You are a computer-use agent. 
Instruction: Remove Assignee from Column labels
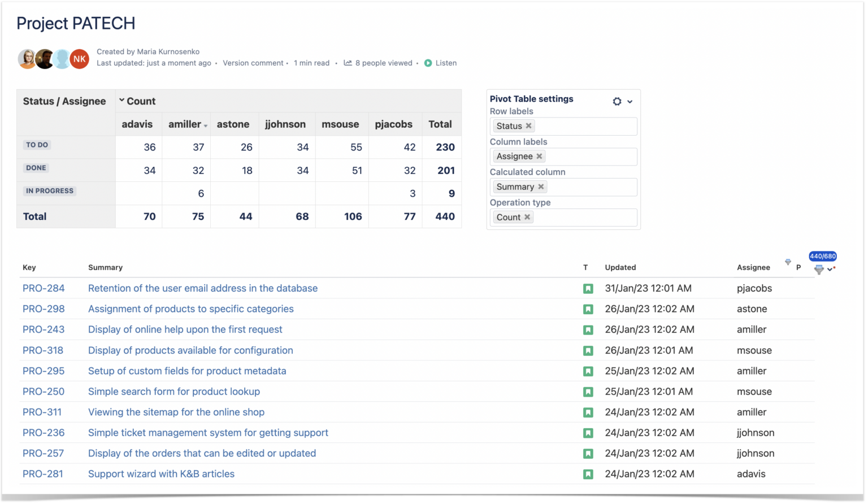[x=539, y=156]
